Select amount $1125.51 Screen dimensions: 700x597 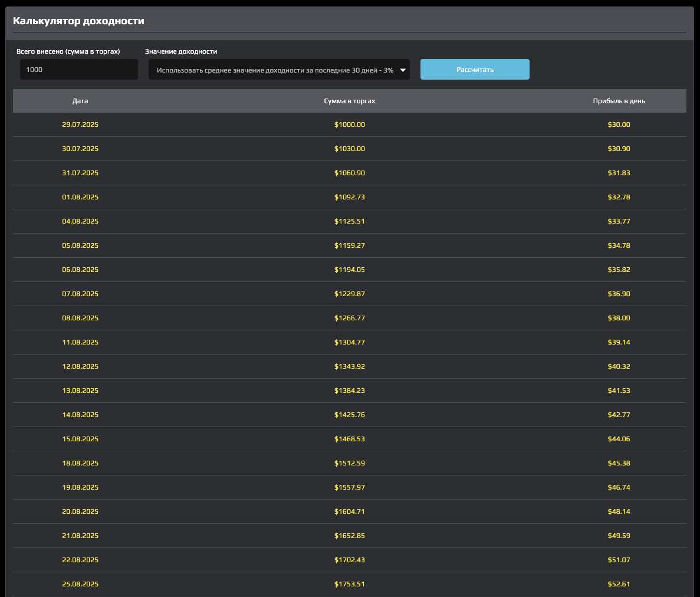coord(350,221)
